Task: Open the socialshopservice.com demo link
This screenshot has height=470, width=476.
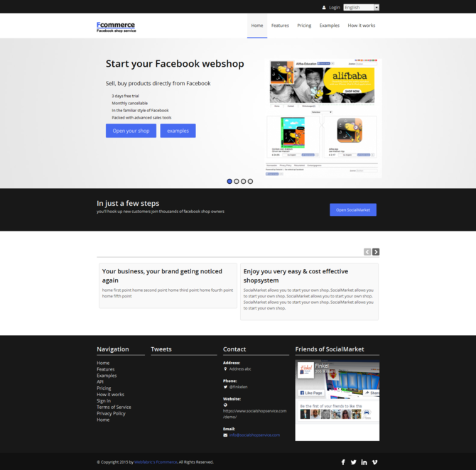Action: click(255, 414)
